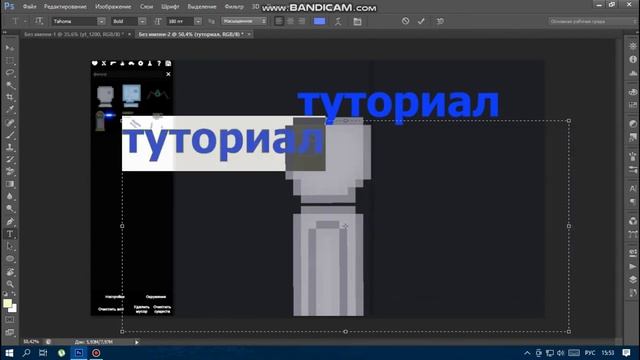Open the Файл menu
The width and height of the screenshot is (640, 360).
(x=29, y=7)
